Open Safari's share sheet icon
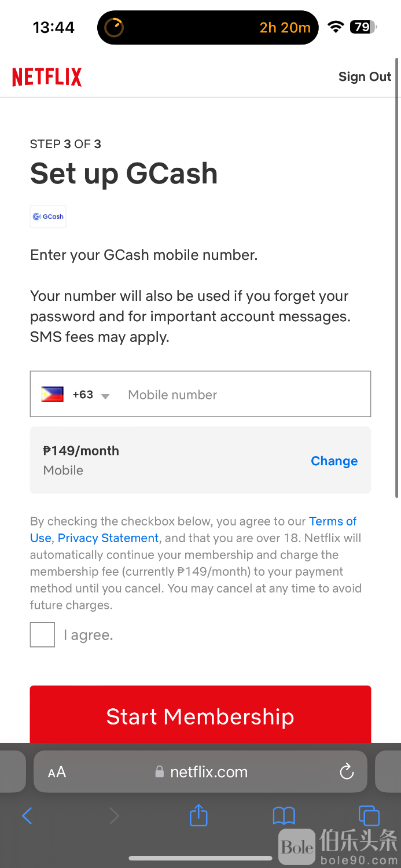Screen dimensions: 401x868 coord(198,816)
